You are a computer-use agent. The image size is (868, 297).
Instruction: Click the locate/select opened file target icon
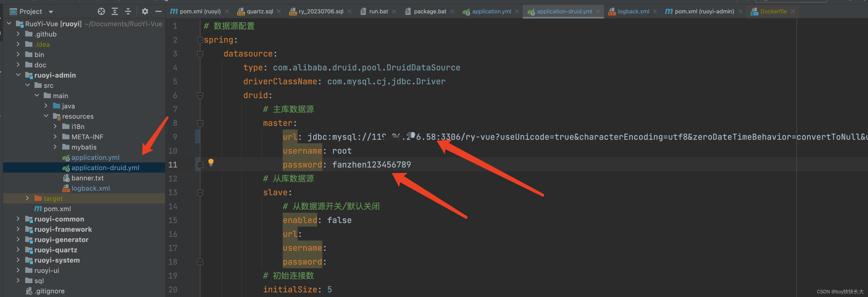[101, 12]
